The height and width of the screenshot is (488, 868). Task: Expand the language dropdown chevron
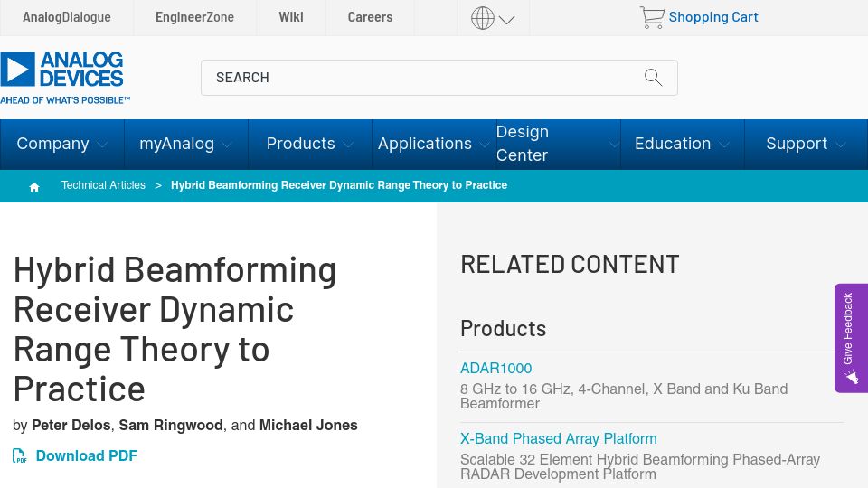point(506,20)
